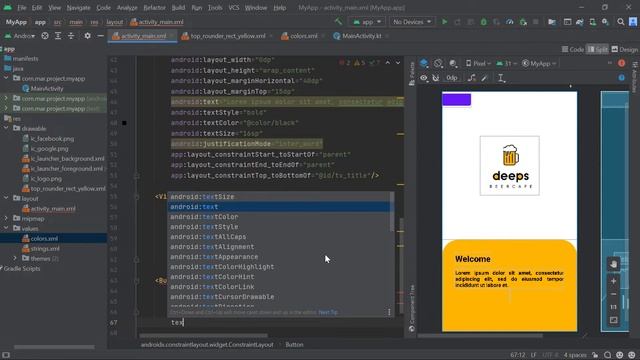Open Project panel gear settings
Viewport: 640px width, 360px height.
click(87, 36)
